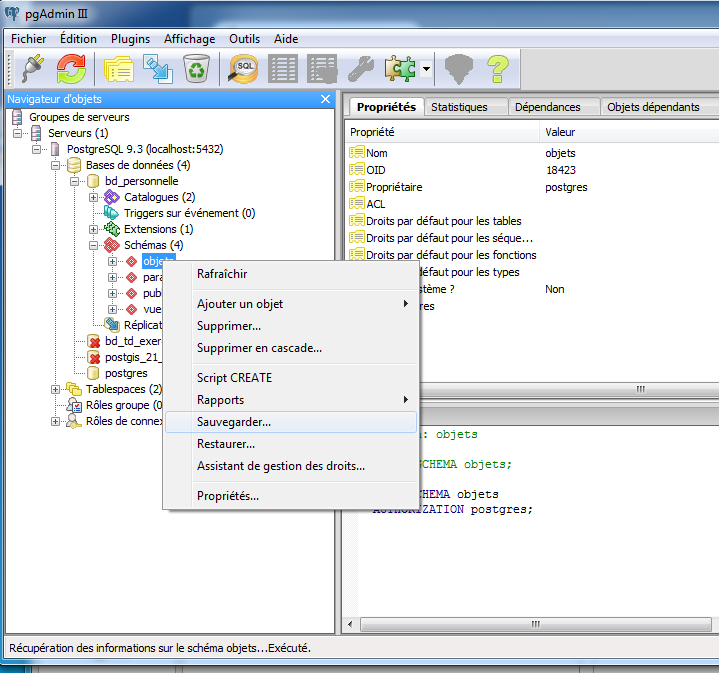Select the Propriétaire property row
Image resolution: width=719 pixels, height=673 pixels.
pos(532,187)
